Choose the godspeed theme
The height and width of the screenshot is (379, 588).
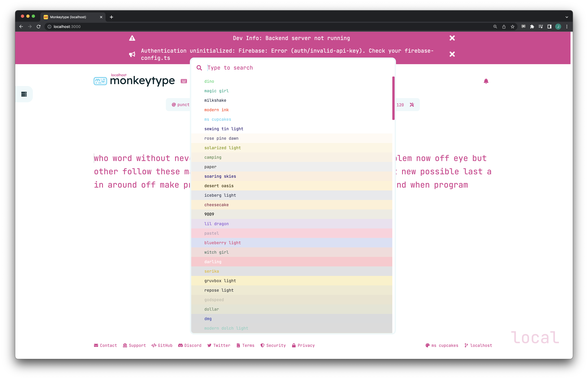click(292, 300)
